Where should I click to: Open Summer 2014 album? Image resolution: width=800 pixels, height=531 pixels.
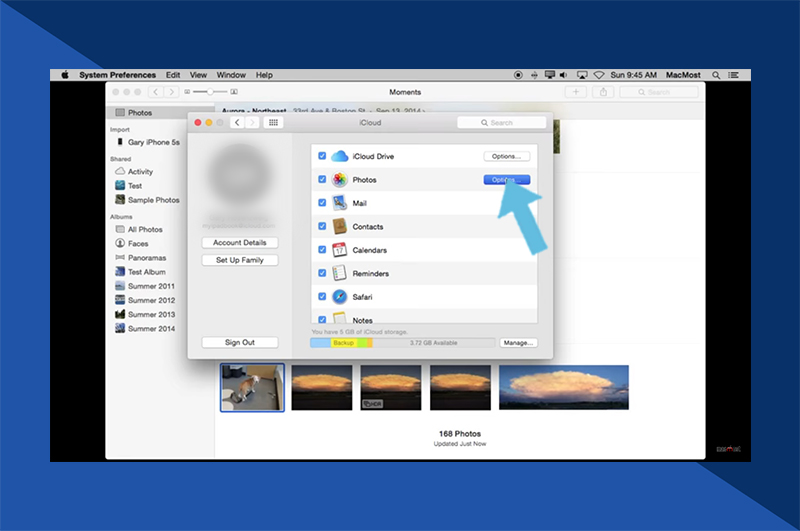(145, 329)
